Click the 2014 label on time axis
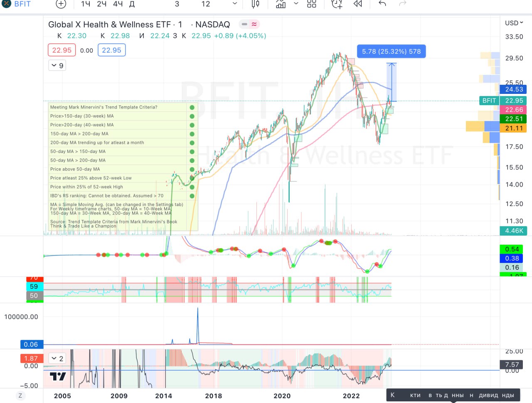 tap(163, 396)
